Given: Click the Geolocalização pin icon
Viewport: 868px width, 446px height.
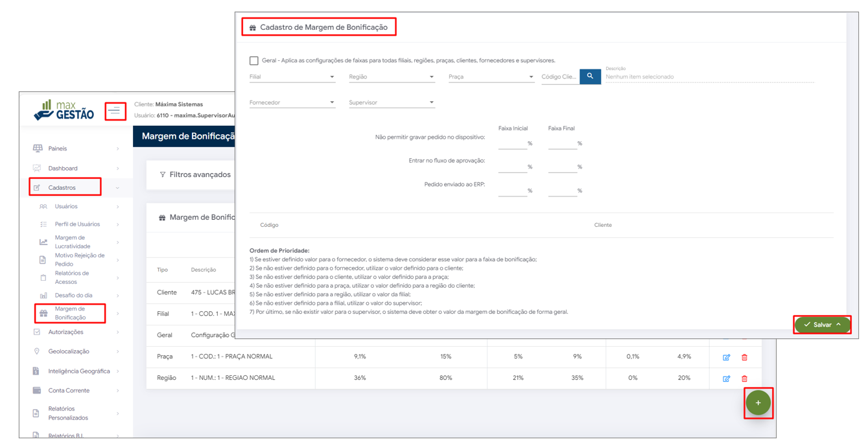Looking at the screenshot, I should tap(37, 351).
